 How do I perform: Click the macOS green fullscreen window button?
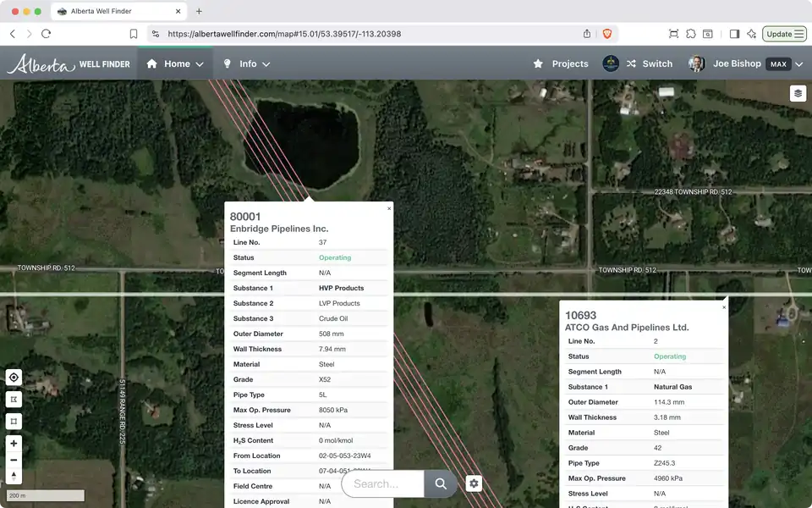[38, 11]
